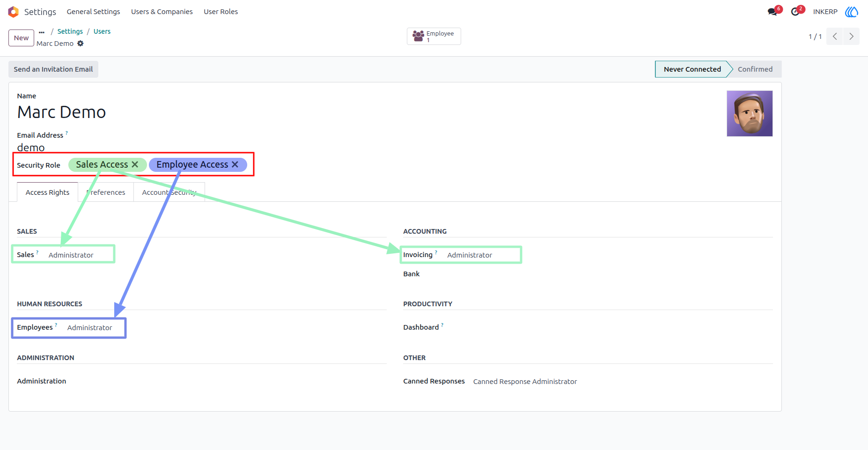Remove the Sales Access tag
This screenshot has width=868, height=450.
[x=135, y=164]
